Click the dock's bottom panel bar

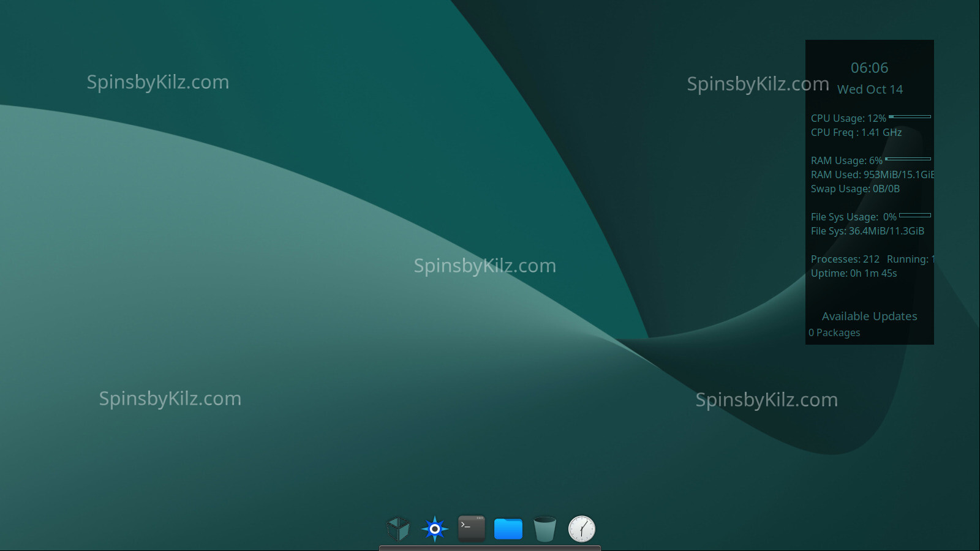[490, 548]
